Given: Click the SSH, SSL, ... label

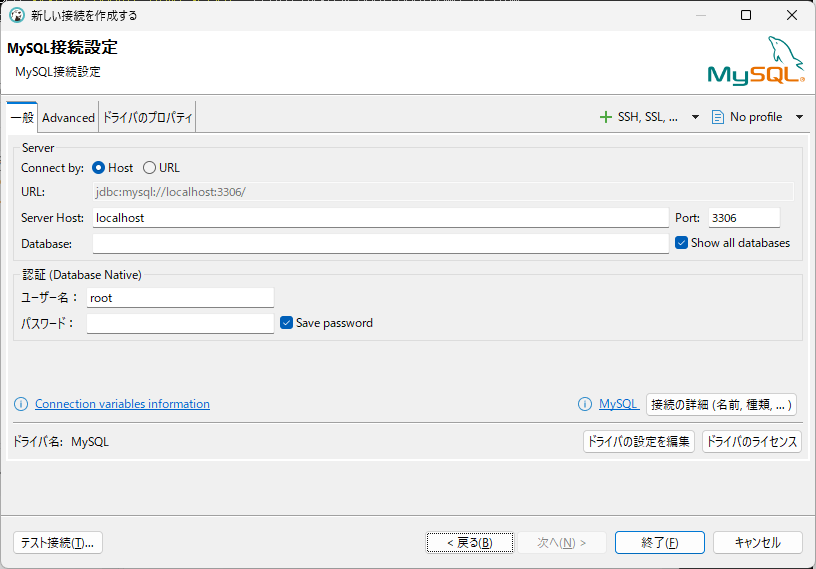Looking at the screenshot, I should click(x=647, y=117).
